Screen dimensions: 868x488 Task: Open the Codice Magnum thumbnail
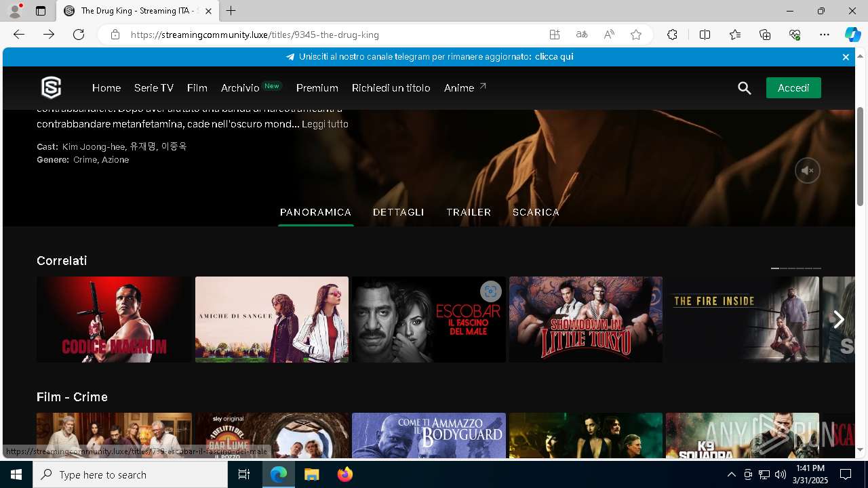tap(115, 319)
